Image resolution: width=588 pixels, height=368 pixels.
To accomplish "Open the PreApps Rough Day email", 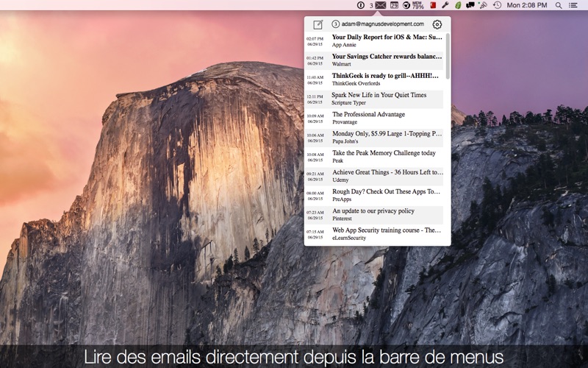I will tap(374, 195).
